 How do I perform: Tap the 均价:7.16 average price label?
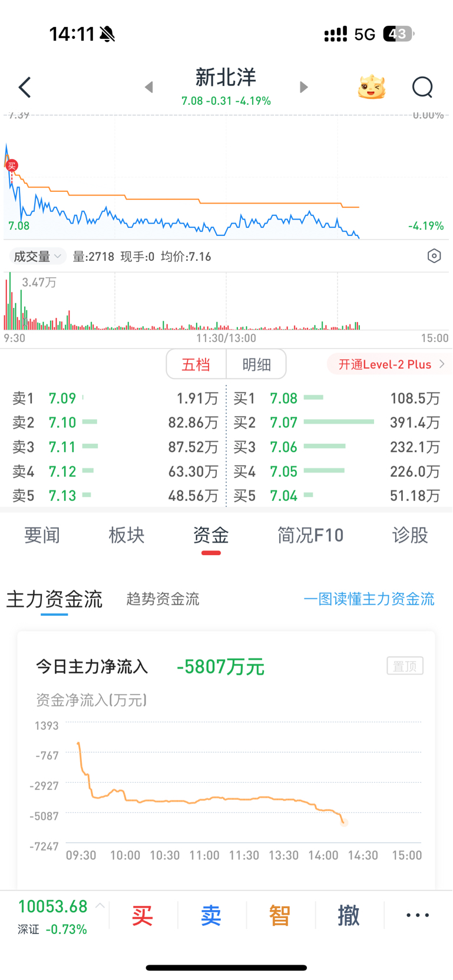(186, 257)
